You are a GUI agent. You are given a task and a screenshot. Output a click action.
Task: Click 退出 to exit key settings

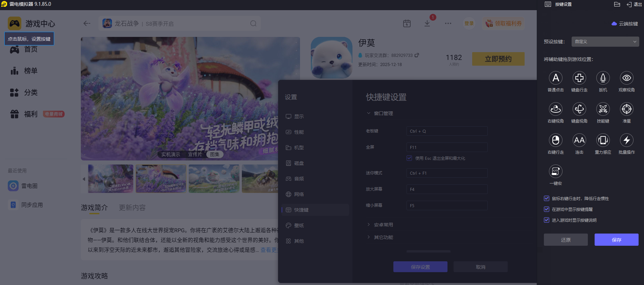point(634,4)
